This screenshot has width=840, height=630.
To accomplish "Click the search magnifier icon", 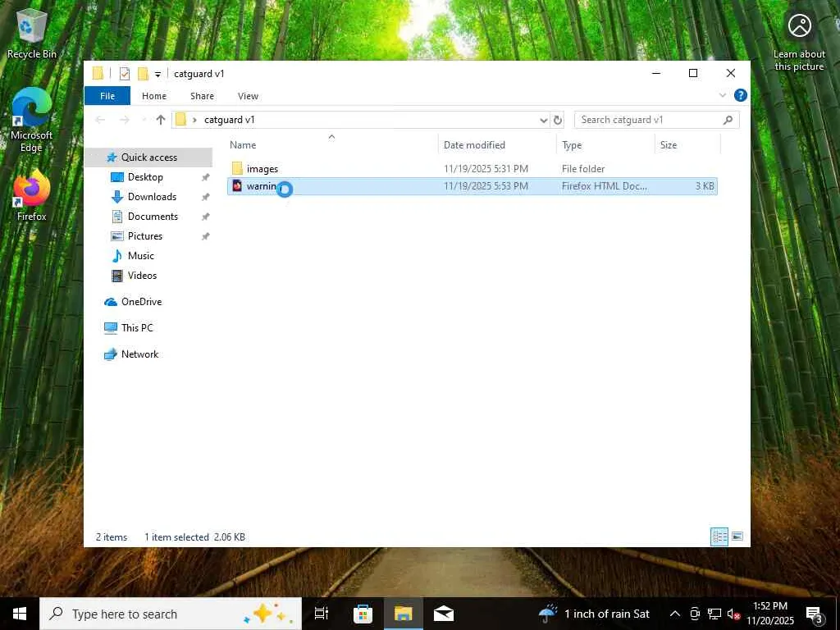I will click(x=728, y=120).
